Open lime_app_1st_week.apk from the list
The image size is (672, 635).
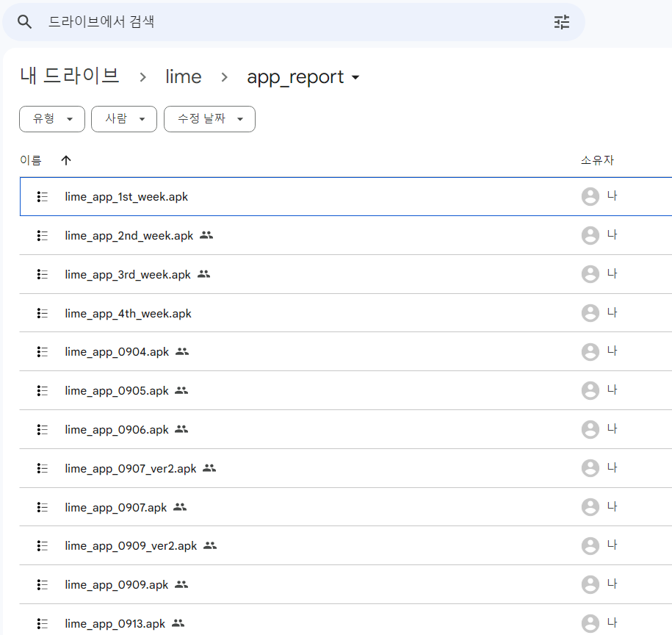[126, 196]
